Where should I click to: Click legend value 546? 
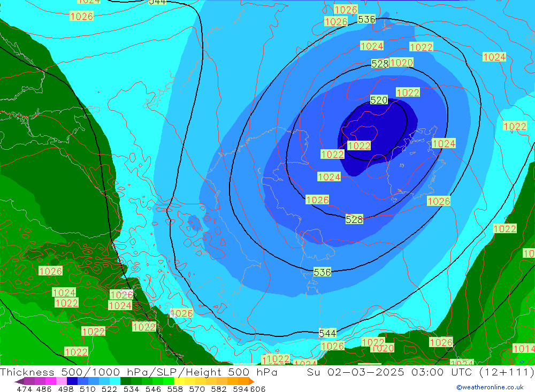pos(153,389)
